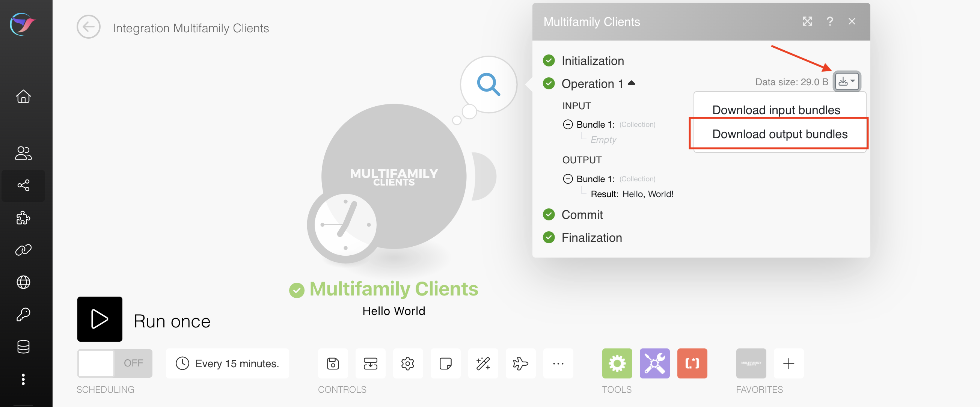Open Templates puzzle icon in sidebar
Screen dimensions: 980x407
[x=23, y=217]
